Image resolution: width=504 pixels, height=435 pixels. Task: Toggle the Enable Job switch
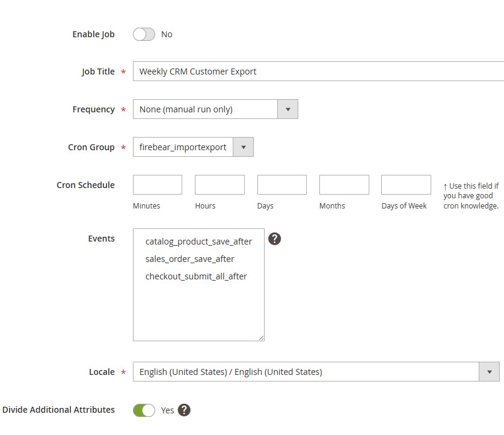coord(144,34)
